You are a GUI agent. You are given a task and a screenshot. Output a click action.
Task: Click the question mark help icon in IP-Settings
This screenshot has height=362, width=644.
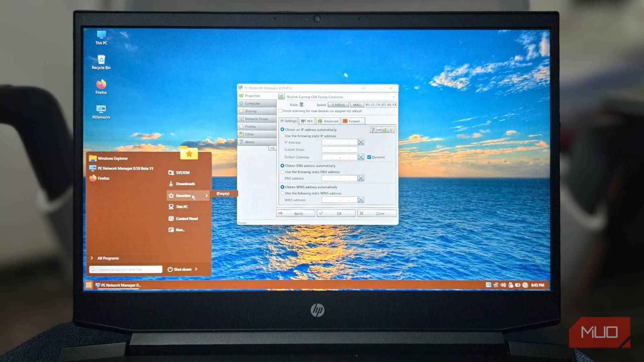tap(373, 130)
